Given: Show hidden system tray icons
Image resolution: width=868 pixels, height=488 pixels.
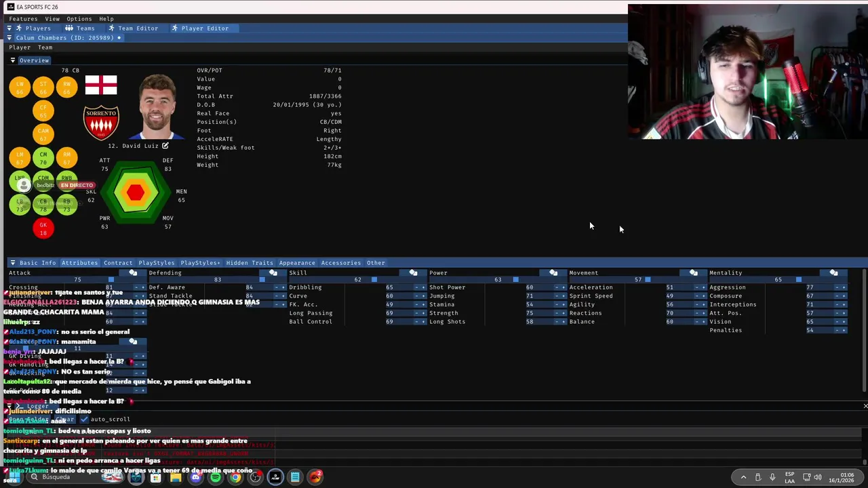Looking at the screenshot, I should point(743,477).
